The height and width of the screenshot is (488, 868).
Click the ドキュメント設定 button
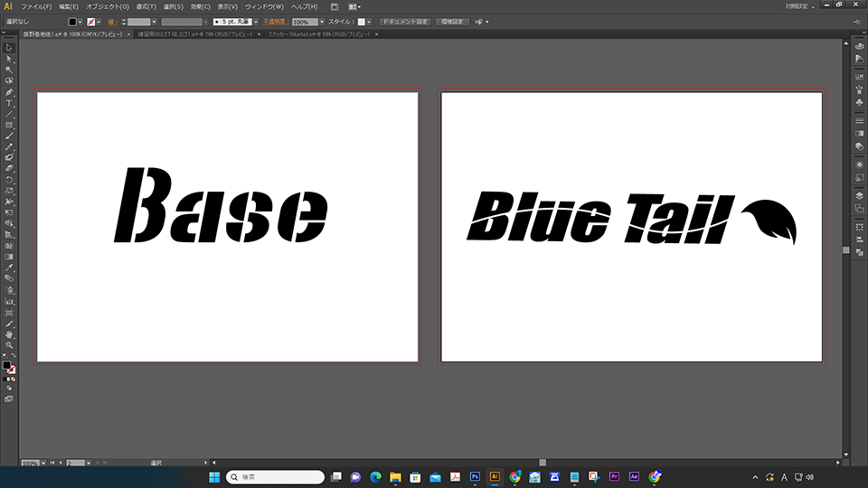coord(404,21)
